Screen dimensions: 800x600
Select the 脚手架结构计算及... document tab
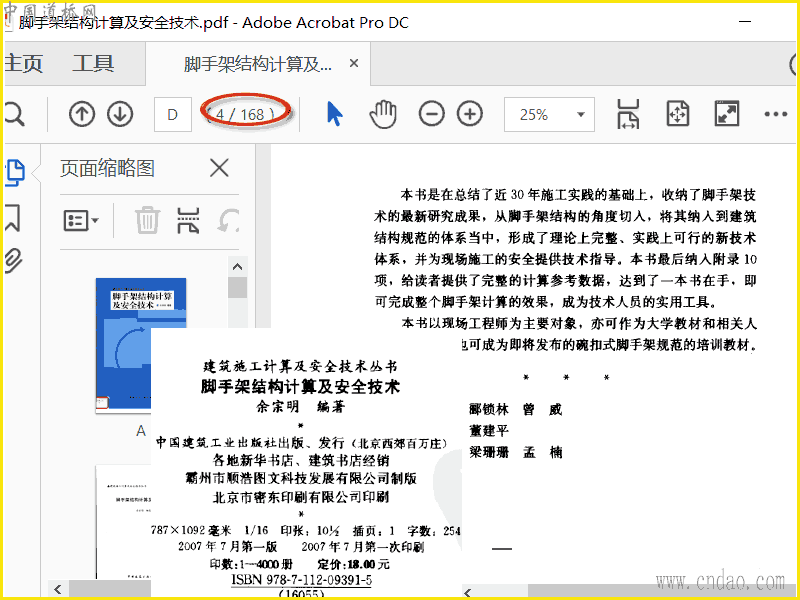click(x=258, y=64)
